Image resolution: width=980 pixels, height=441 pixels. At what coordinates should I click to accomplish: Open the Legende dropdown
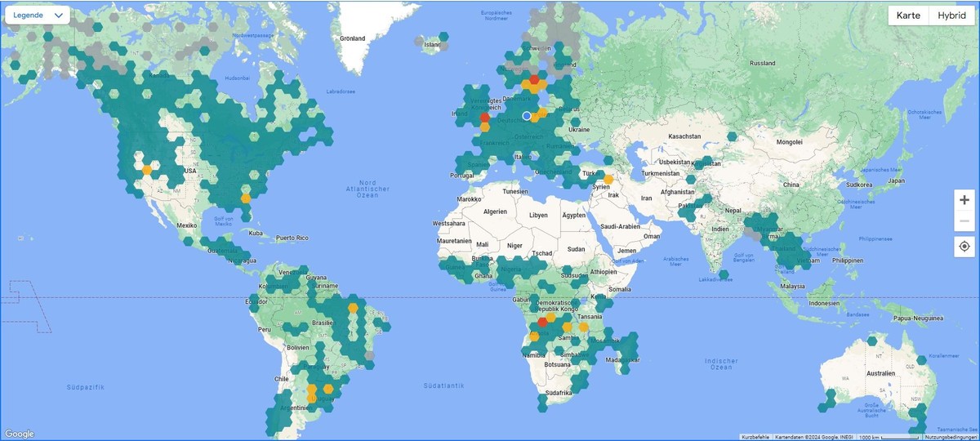point(38,16)
